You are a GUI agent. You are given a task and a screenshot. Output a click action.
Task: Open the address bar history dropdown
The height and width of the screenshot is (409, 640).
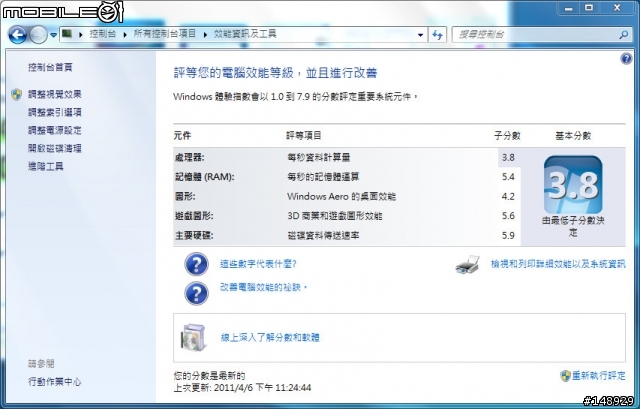coord(420,35)
